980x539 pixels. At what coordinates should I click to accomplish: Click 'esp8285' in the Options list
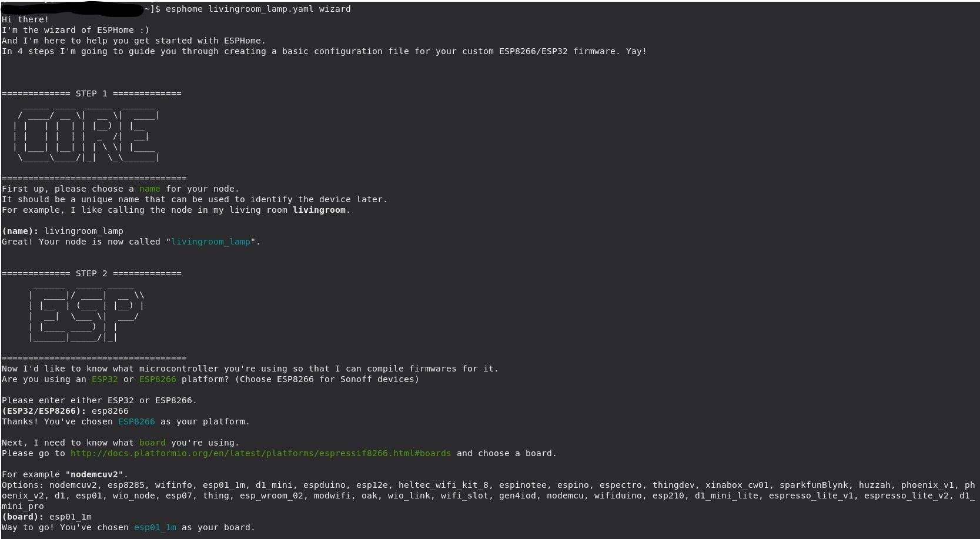pyautogui.click(x=126, y=485)
